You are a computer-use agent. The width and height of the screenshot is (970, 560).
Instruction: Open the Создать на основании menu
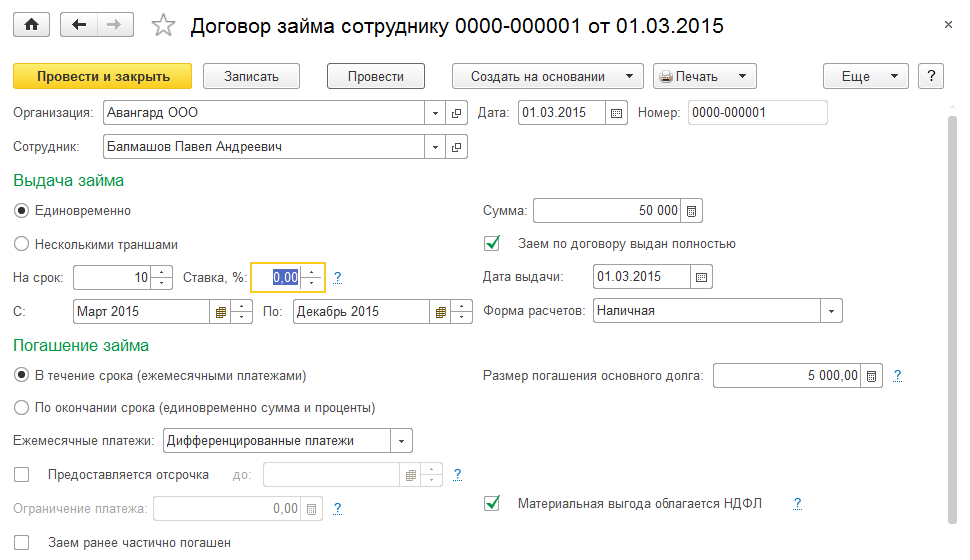[x=546, y=76]
